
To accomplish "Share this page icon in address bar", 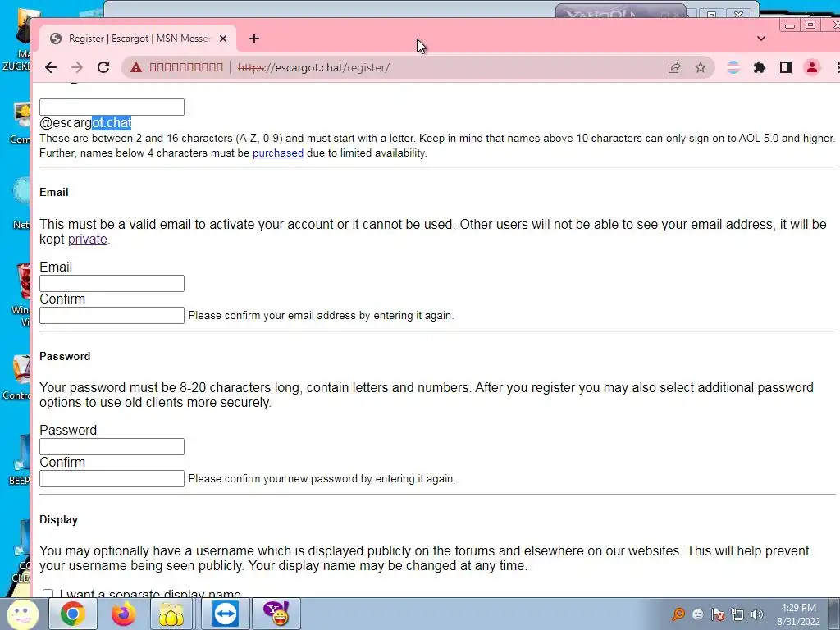I will coord(674,67).
